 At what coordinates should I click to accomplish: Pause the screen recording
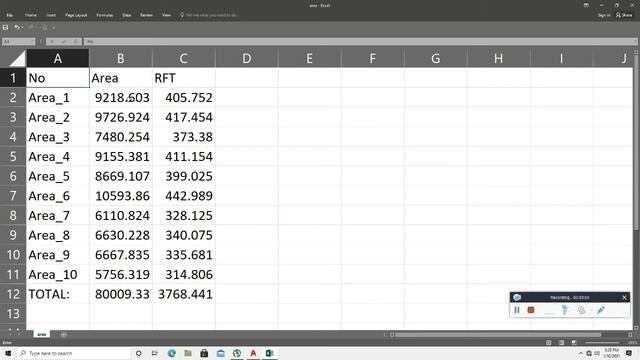tap(517, 310)
